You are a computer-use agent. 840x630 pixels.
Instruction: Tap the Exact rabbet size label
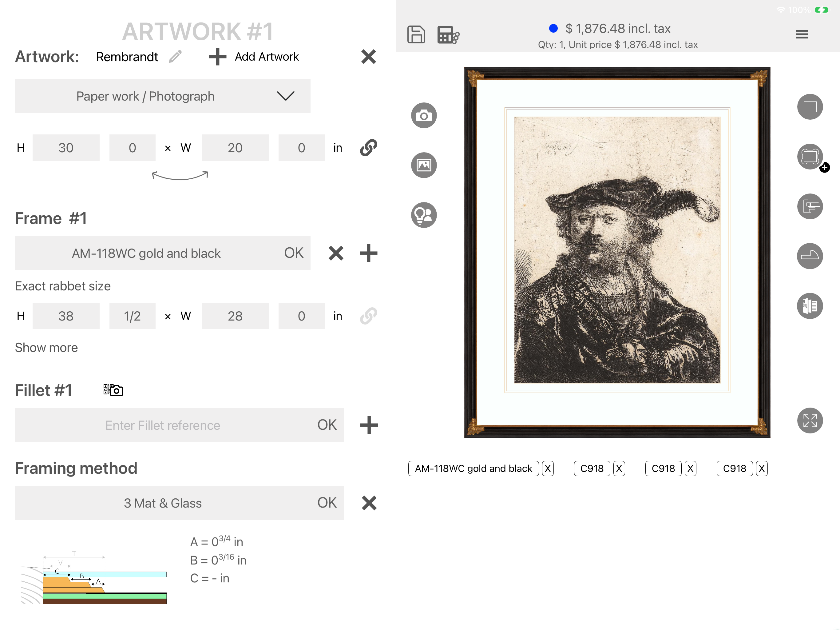point(63,286)
